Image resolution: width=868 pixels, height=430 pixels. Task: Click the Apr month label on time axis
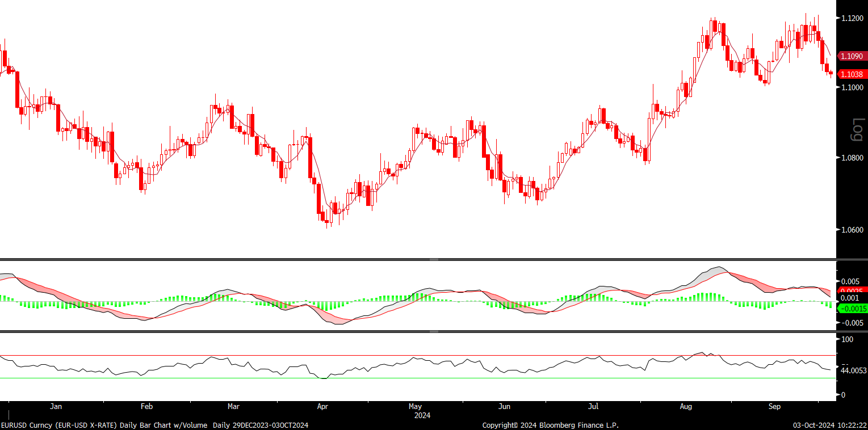point(322,407)
